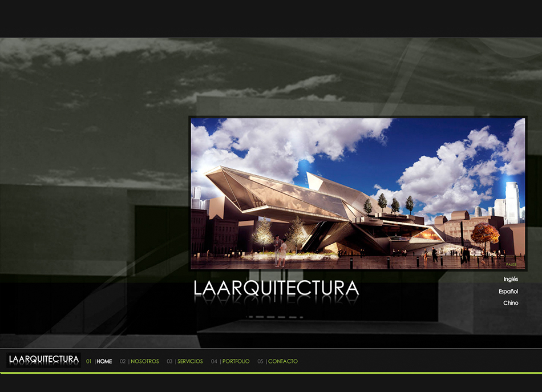Screen dimensions: 542x392
Task: Click the green line beneath the navigation bar
Action: 271,373
